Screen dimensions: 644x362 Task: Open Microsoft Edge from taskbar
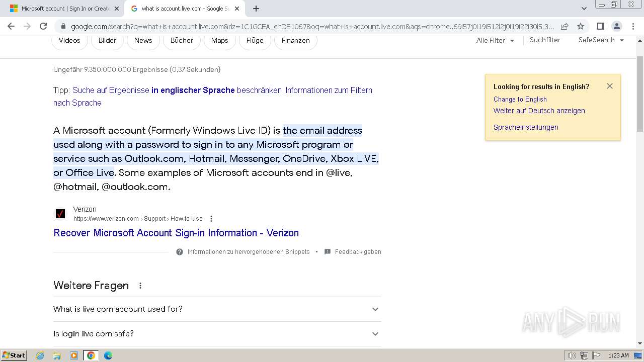(x=108, y=355)
